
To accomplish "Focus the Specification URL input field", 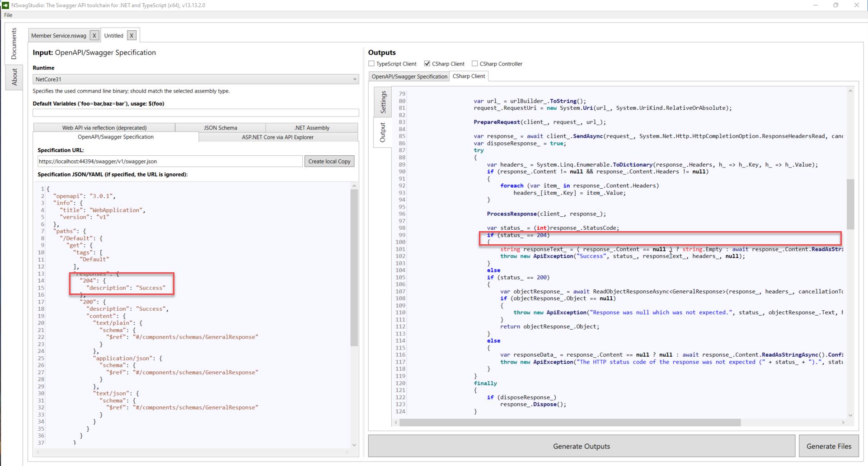I will click(x=170, y=161).
